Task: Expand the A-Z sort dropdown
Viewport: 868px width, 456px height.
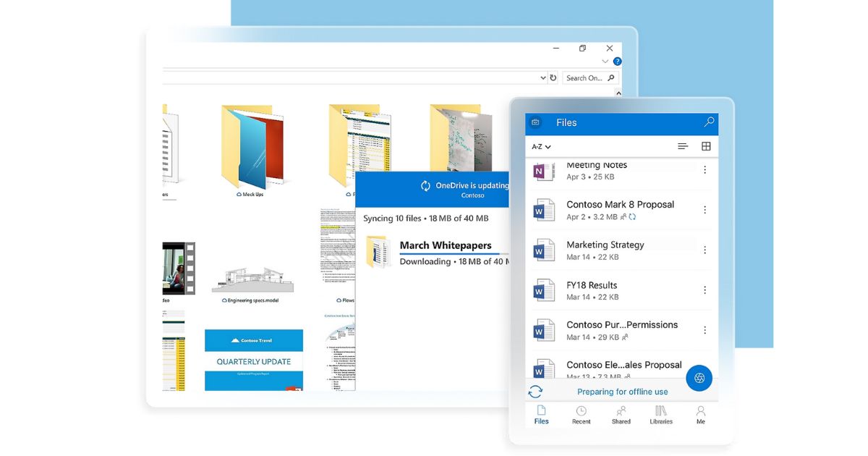Action: pos(541,146)
